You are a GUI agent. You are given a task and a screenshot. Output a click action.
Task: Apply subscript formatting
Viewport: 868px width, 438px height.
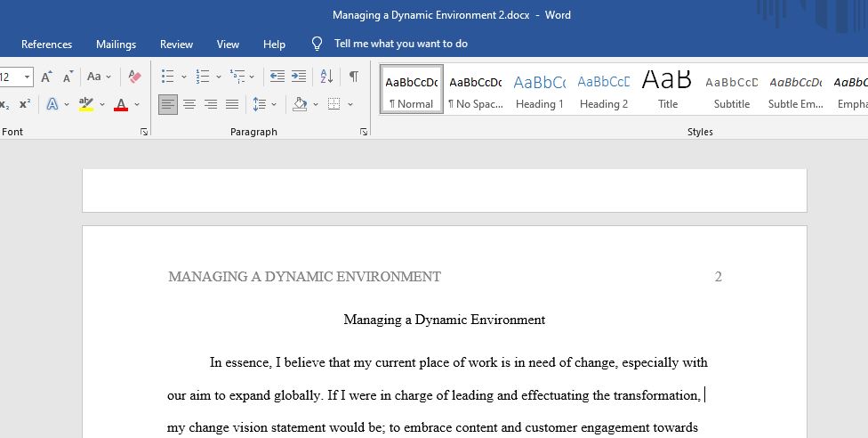click(4, 104)
